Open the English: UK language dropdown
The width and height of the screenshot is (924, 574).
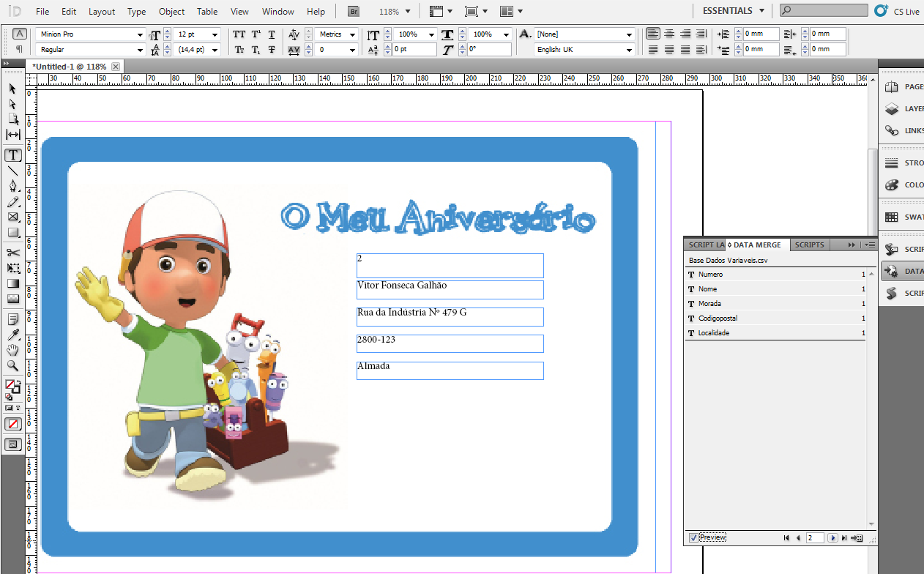pyautogui.click(x=628, y=49)
